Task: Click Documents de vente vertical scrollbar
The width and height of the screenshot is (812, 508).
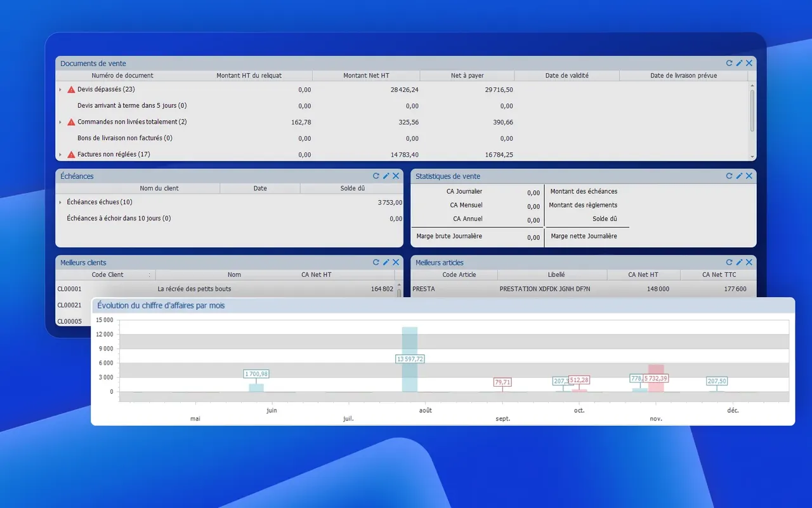Action: coord(752,111)
